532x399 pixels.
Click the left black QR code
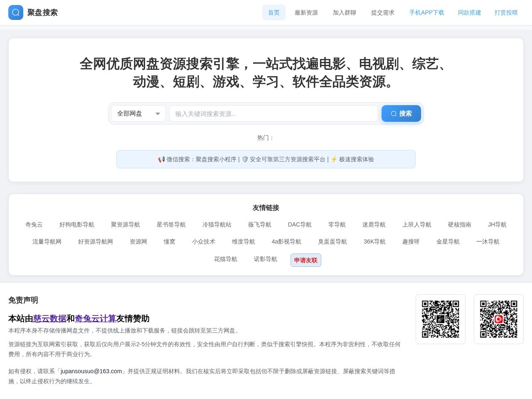click(x=441, y=319)
